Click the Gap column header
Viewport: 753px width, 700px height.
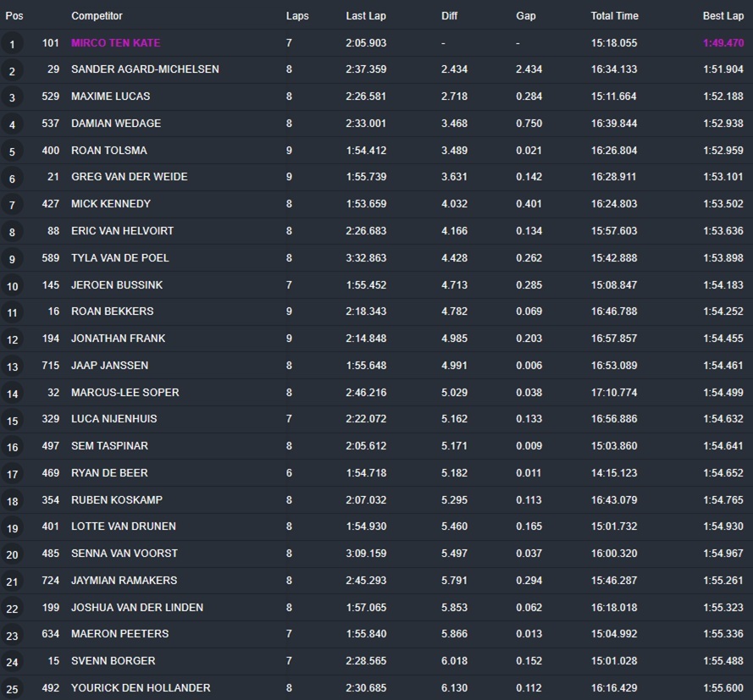(525, 16)
